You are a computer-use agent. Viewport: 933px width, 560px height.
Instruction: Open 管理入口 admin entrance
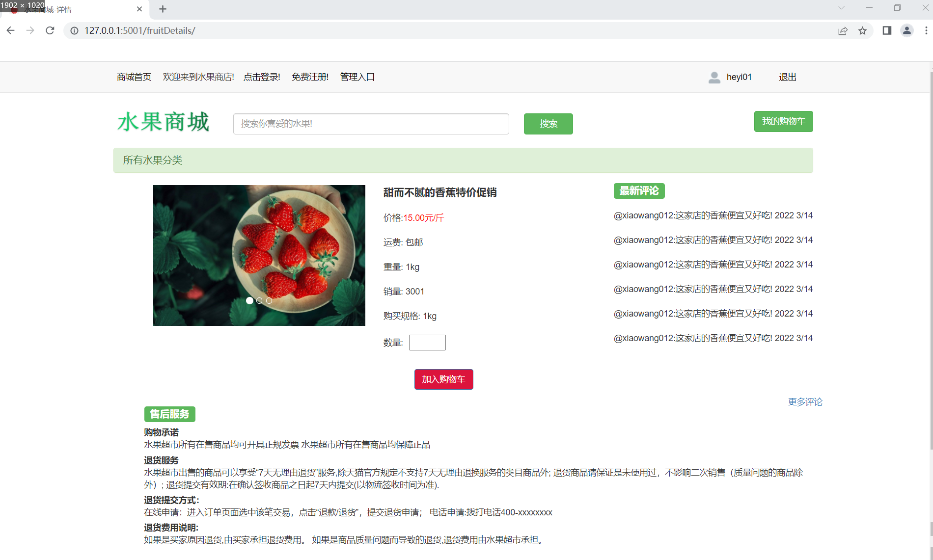coord(357,77)
